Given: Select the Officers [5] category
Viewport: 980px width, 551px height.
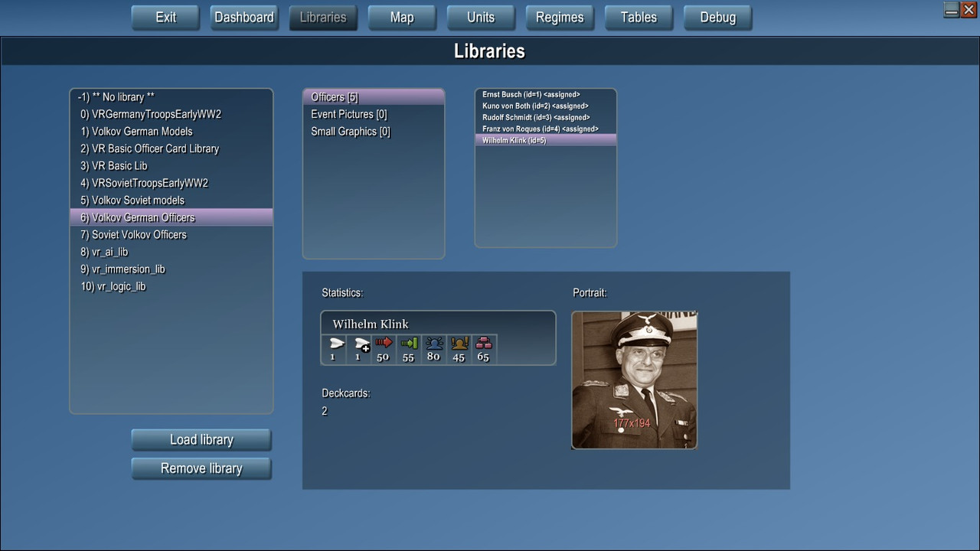Looking at the screenshot, I should pyautogui.click(x=374, y=97).
